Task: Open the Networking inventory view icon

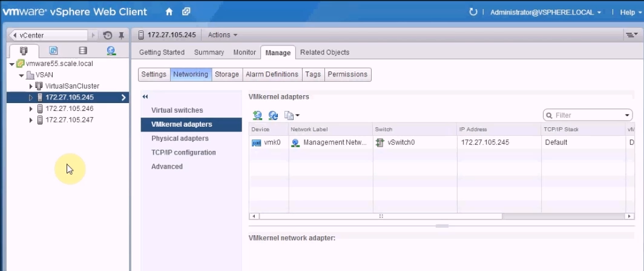Action: (111, 51)
